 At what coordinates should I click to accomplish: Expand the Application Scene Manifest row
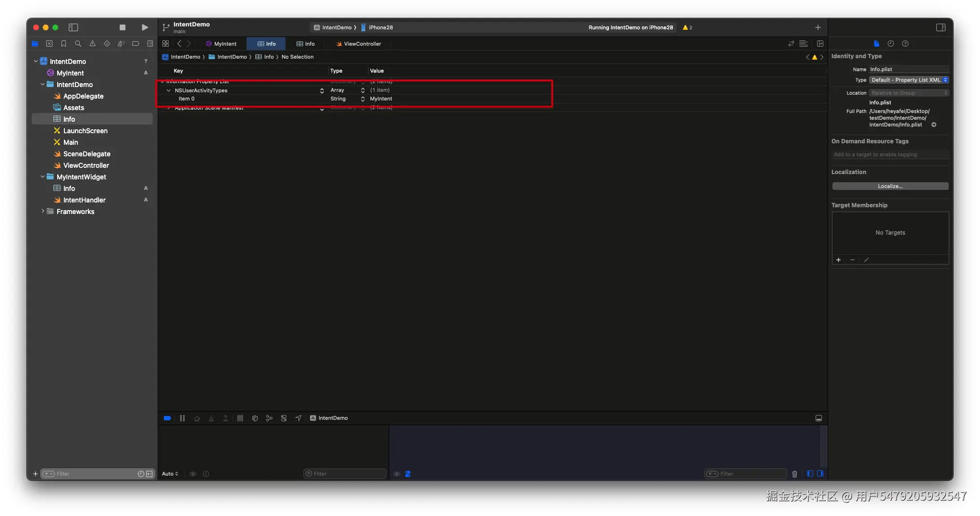168,108
